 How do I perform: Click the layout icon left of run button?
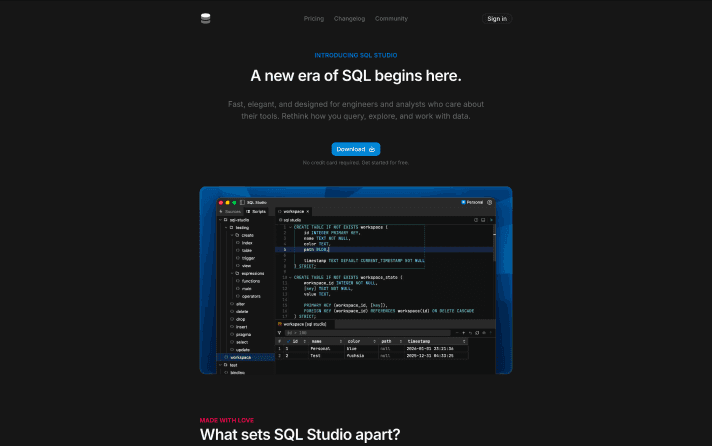(x=483, y=220)
